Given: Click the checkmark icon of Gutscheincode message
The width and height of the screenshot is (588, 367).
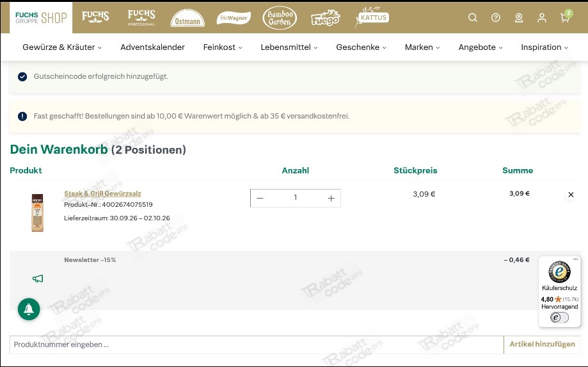Looking at the screenshot, I should [x=22, y=77].
